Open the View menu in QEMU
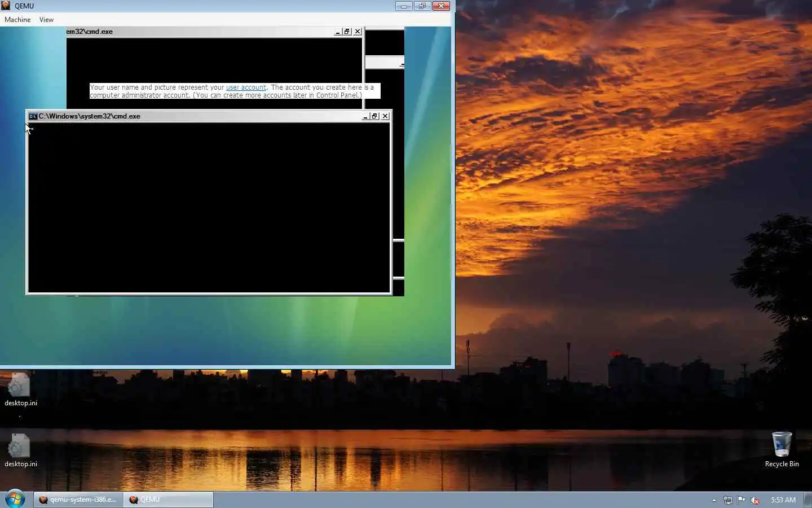The height and width of the screenshot is (508, 812). point(46,20)
